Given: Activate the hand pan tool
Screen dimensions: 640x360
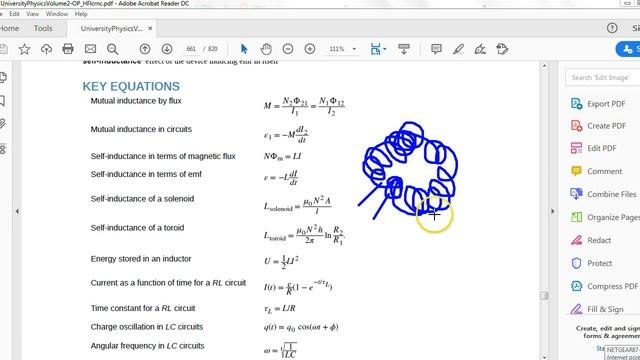Looking at the screenshot, I should pos(266,49).
